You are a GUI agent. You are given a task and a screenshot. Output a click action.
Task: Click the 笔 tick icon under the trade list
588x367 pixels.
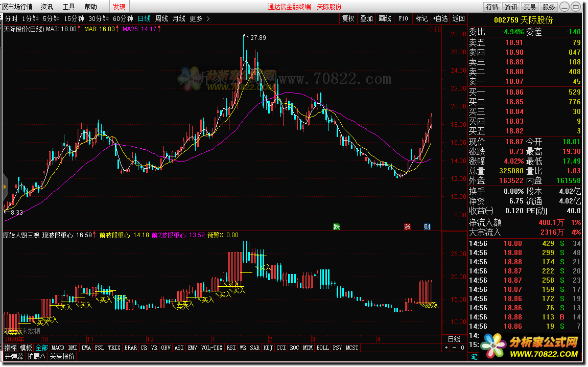point(475,356)
